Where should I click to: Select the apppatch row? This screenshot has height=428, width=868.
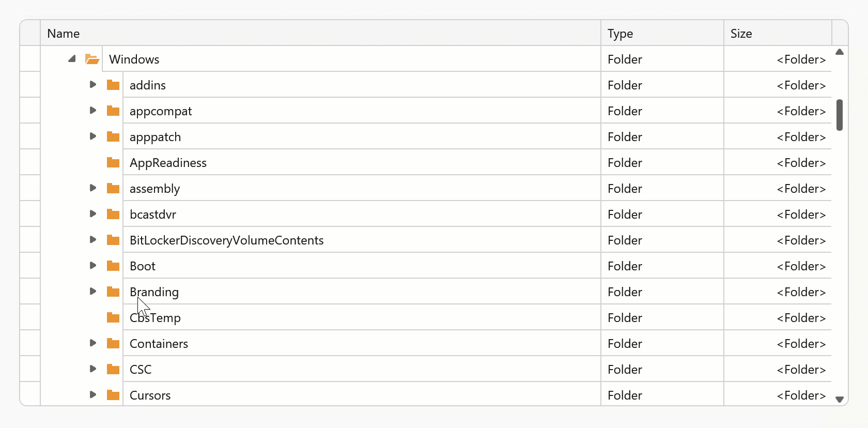(x=362, y=136)
